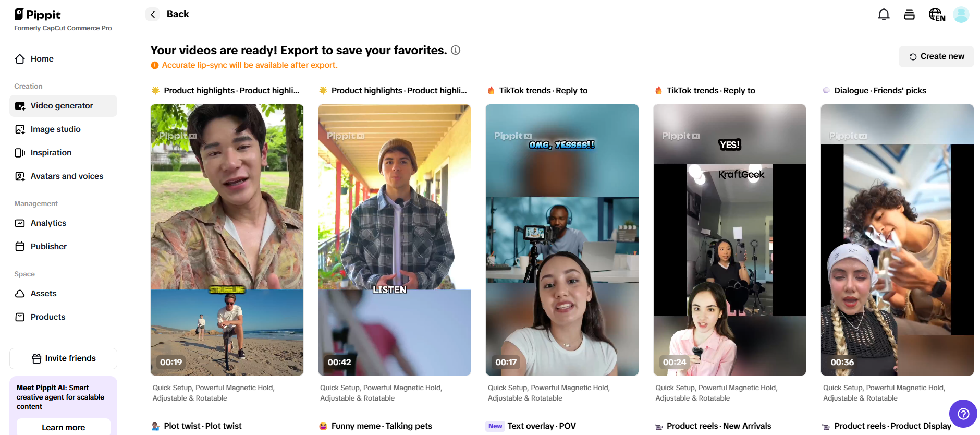This screenshot has height=435, width=980.
Task: Click the gift icon in Invite friends
Action: [36, 358]
